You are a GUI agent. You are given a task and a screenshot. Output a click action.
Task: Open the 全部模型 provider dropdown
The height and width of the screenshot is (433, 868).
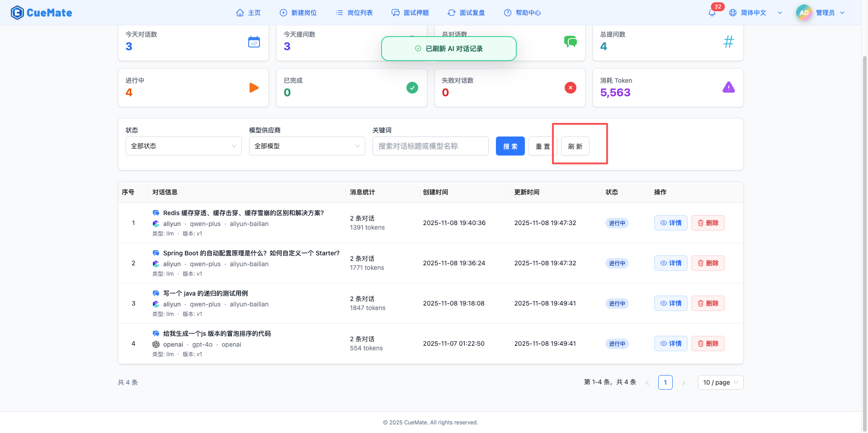click(x=307, y=146)
